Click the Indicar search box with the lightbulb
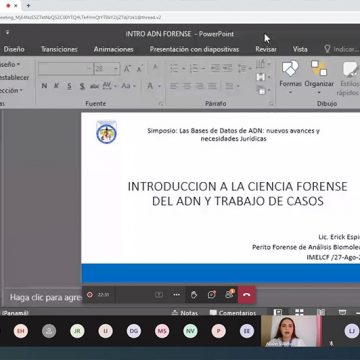360x360 pixels. point(342,49)
